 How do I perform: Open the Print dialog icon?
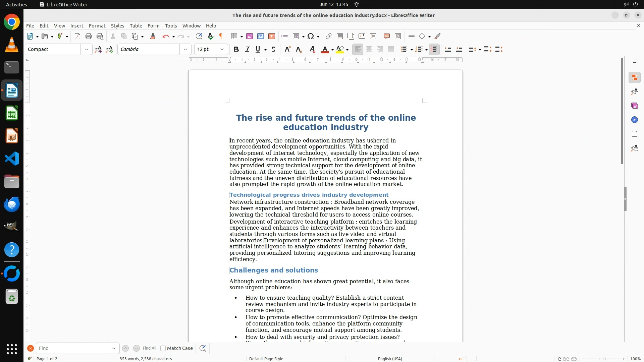click(x=89, y=36)
